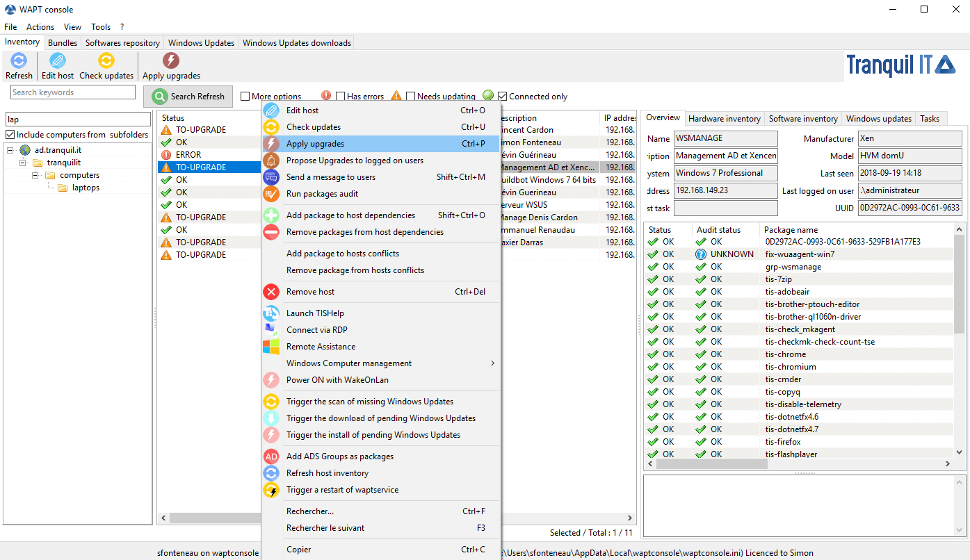Enable the Has errors filter checkbox
Screen dimensions: 970x560
(341, 97)
